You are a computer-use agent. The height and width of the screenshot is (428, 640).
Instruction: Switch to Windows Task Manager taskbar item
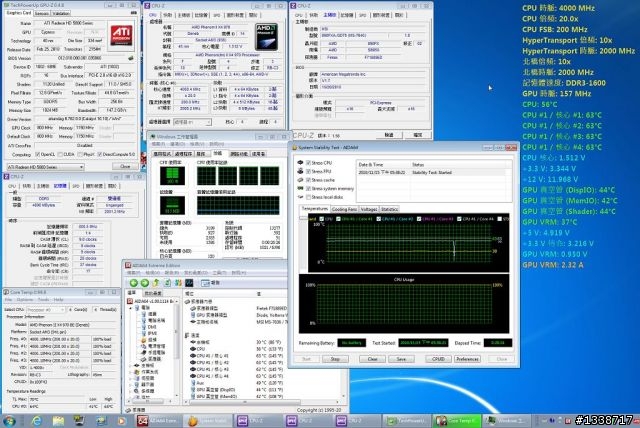pyautogui.click(x=506, y=420)
